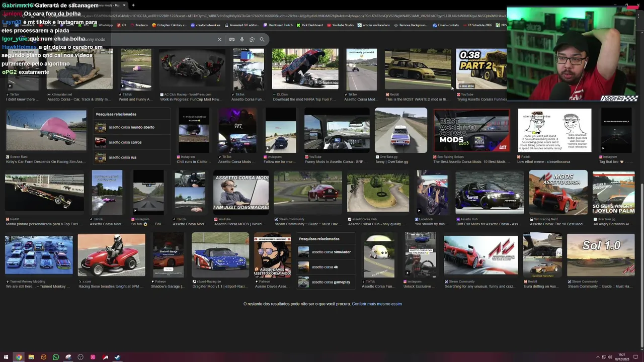Image resolution: width=644 pixels, height=362 pixels.
Task: Open the 'I am just gobsmacked' thumbnail
Action: [241, 193]
